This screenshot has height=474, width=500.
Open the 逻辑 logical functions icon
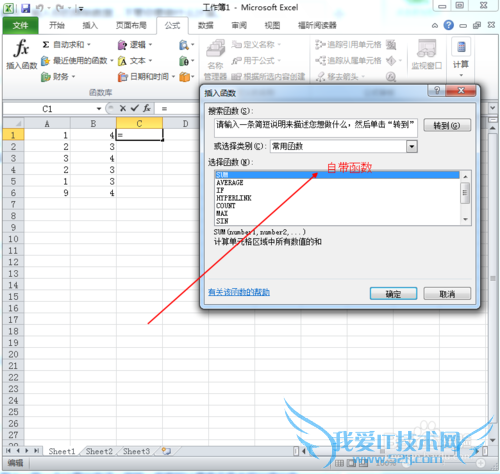click(x=122, y=45)
